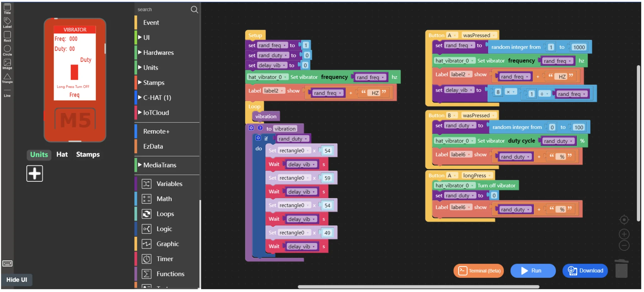Open the Variables block category
This screenshot has width=644, height=292.
click(169, 184)
